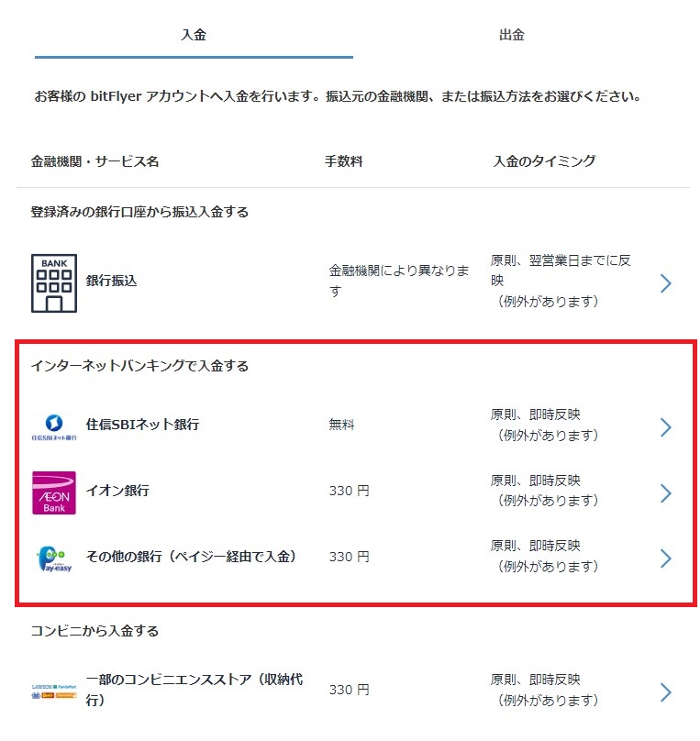Click the convenience store logos icon
Image resolution: width=700 pixels, height=741 pixels.
[x=54, y=691]
